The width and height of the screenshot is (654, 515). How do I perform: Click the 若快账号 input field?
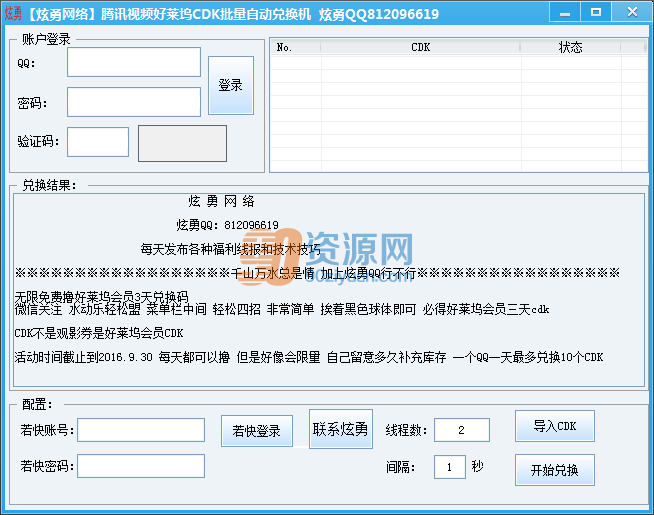point(141,430)
